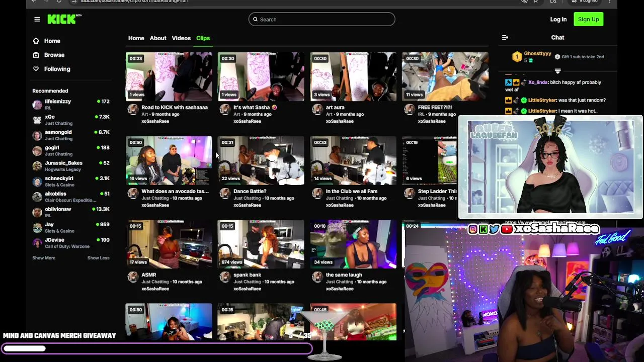This screenshot has height=362, width=644.
Task: Expand the chat's small down arrow below Ghossttyyy
Action: [x=557, y=71]
